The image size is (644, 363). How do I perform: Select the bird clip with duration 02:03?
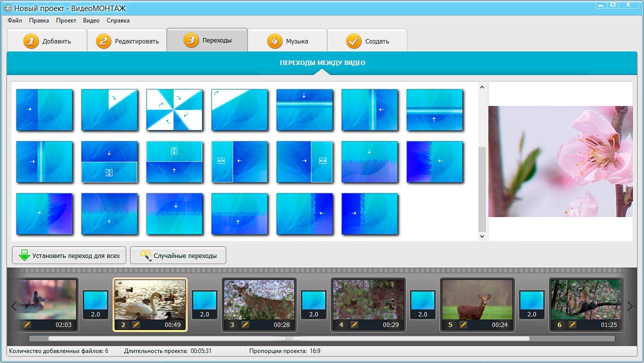coord(45,305)
